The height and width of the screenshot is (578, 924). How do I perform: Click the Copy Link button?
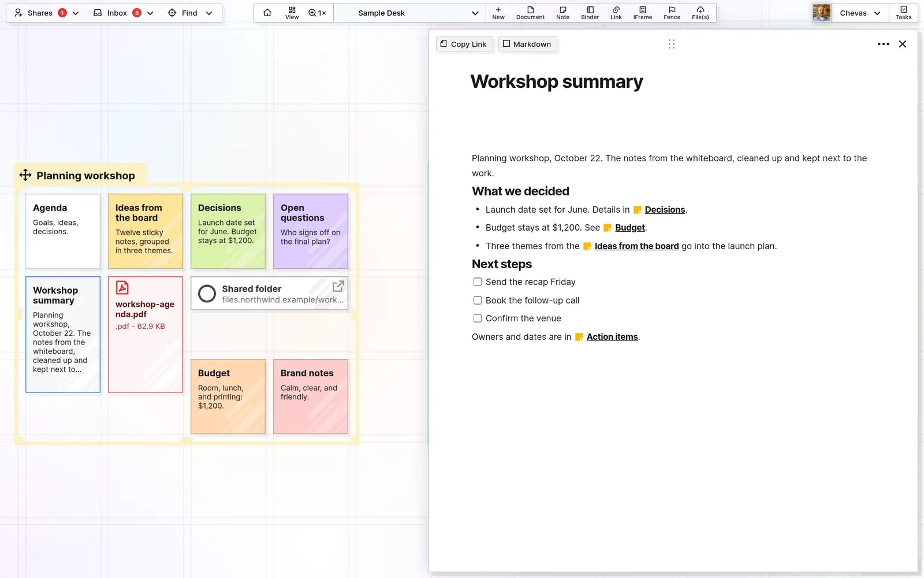(x=464, y=44)
